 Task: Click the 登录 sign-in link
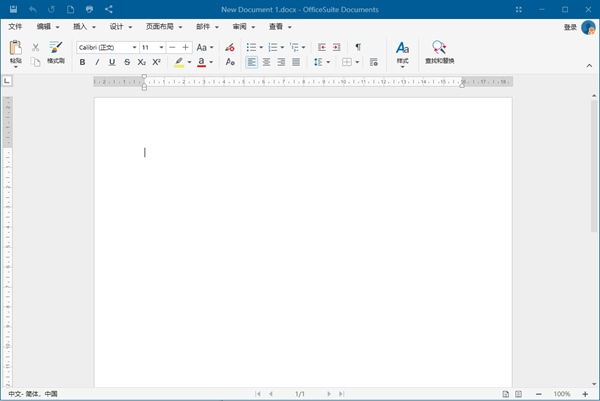570,27
